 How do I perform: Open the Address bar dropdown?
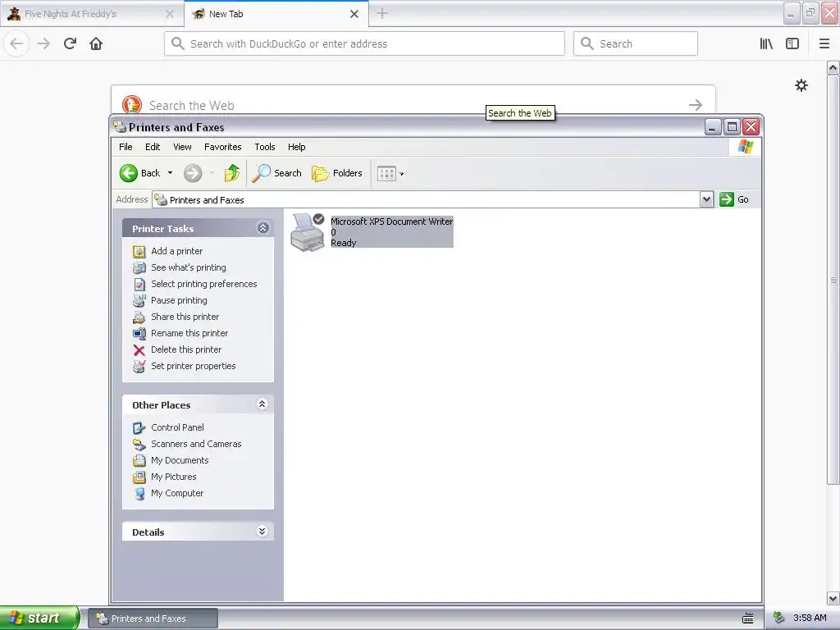pyautogui.click(x=706, y=199)
